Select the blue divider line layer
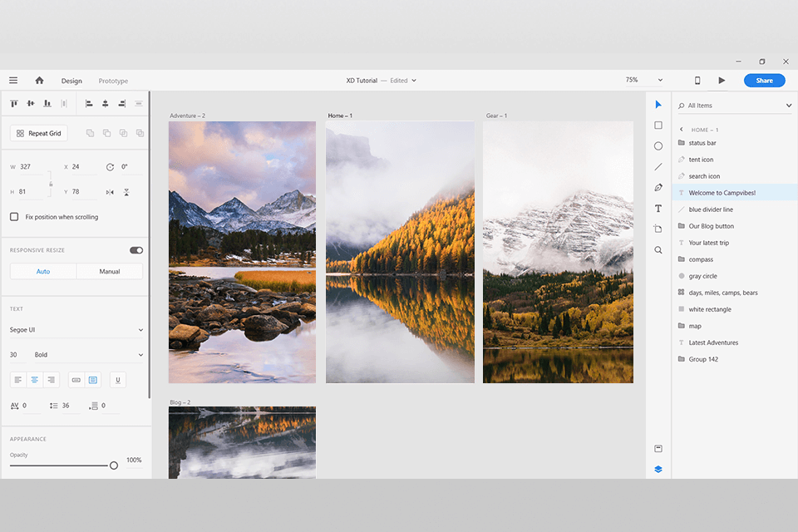Screen dimensions: 798x532 [734, 209]
